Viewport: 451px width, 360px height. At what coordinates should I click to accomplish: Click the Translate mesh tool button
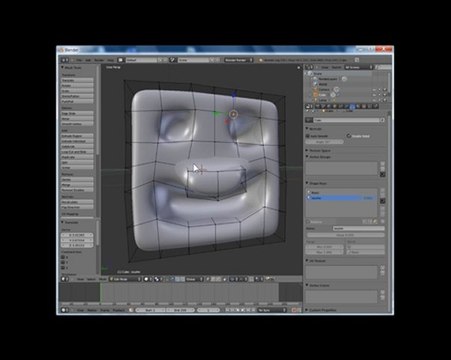pos(77,80)
